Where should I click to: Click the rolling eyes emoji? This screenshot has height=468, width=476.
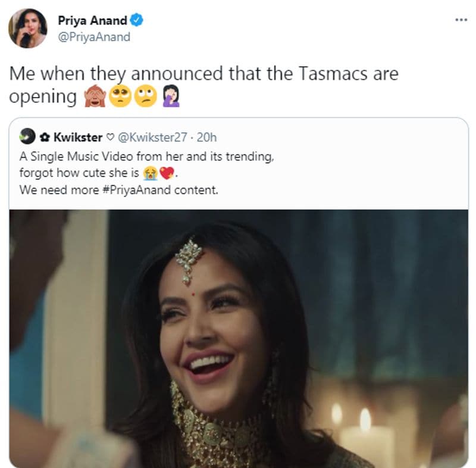[146, 96]
